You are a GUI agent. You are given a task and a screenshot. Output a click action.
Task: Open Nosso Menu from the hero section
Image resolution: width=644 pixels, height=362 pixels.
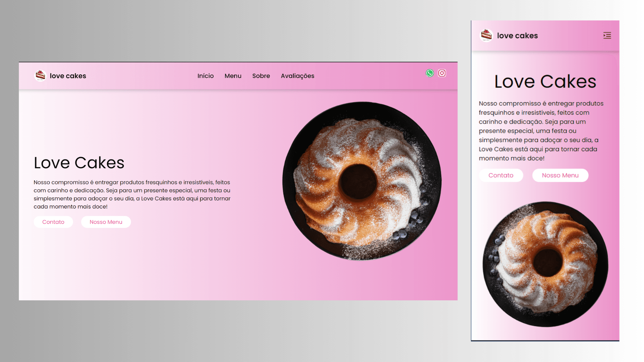pyautogui.click(x=106, y=222)
